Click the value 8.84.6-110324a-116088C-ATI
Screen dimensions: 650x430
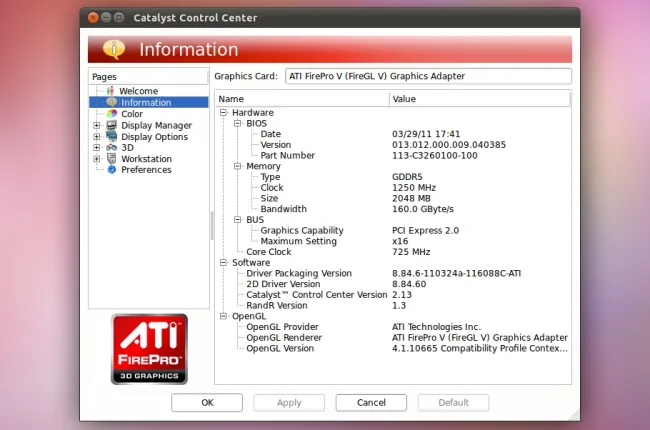tap(456, 273)
